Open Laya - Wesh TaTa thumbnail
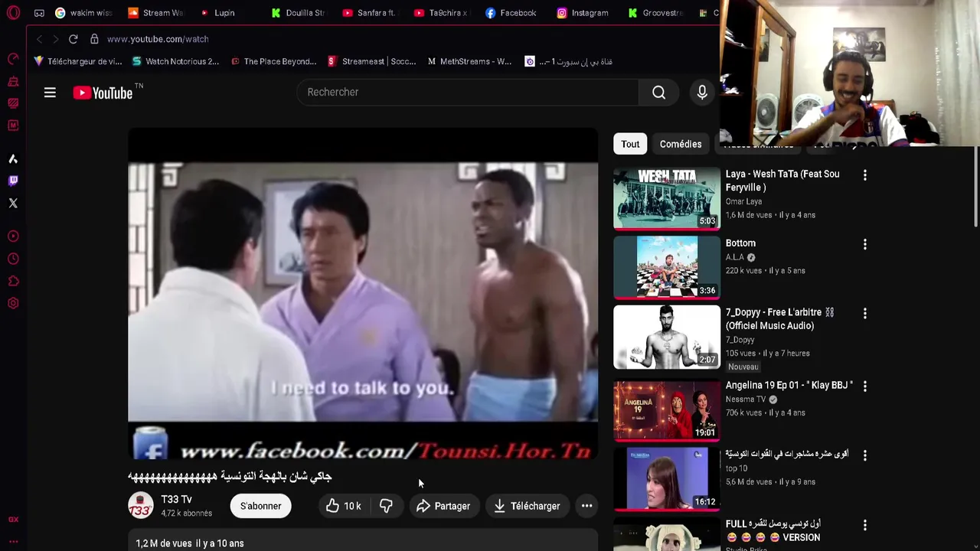This screenshot has height=551, width=980. click(667, 198)
